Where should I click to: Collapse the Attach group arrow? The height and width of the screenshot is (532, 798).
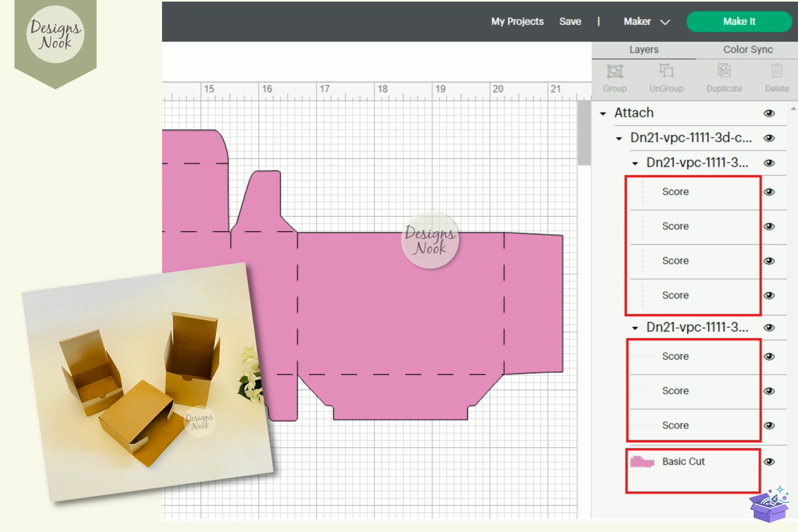[603, 114]
